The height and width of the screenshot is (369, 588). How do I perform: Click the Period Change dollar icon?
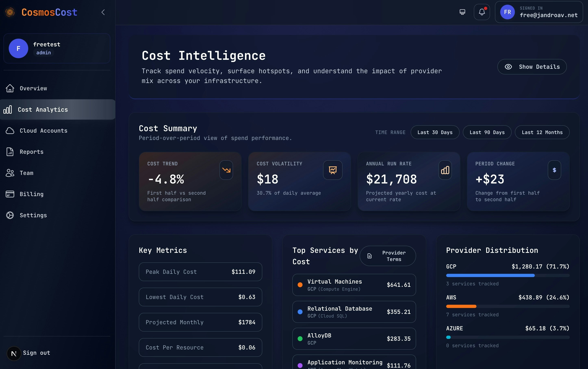click(554, 170)
